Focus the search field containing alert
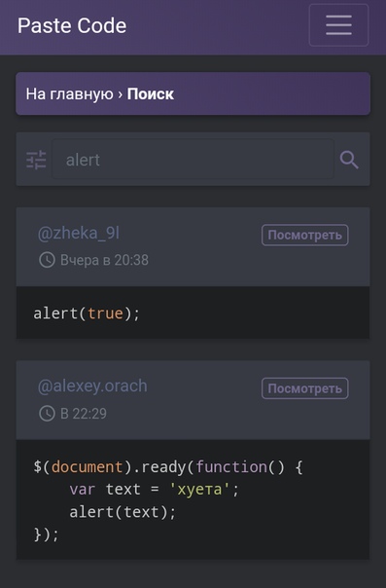 [x=193, y=160]
